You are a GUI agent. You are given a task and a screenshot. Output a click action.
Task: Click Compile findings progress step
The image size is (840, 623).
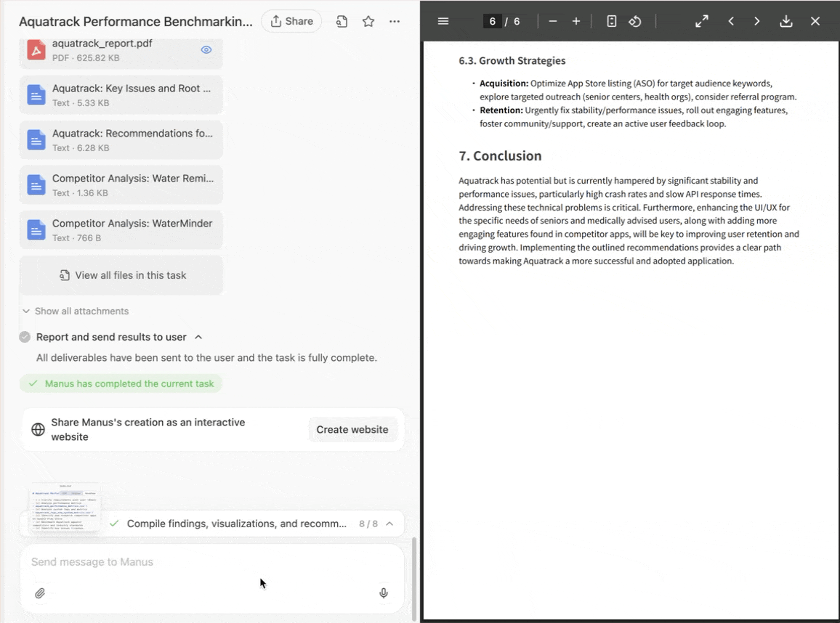point(236,524)
